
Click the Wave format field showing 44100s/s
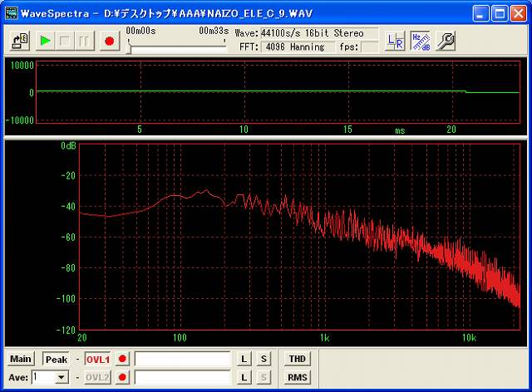tap(319, 33)
